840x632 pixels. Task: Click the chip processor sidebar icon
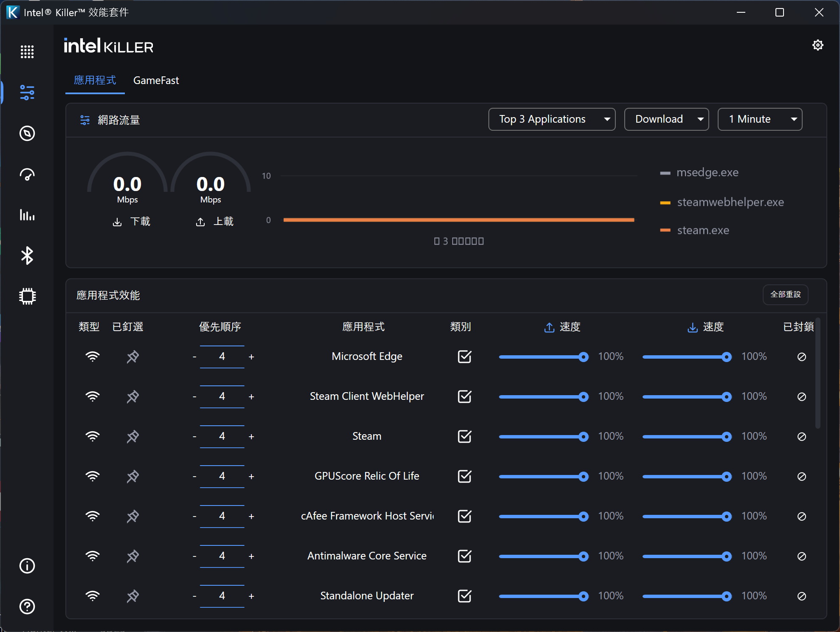(27, 296)
